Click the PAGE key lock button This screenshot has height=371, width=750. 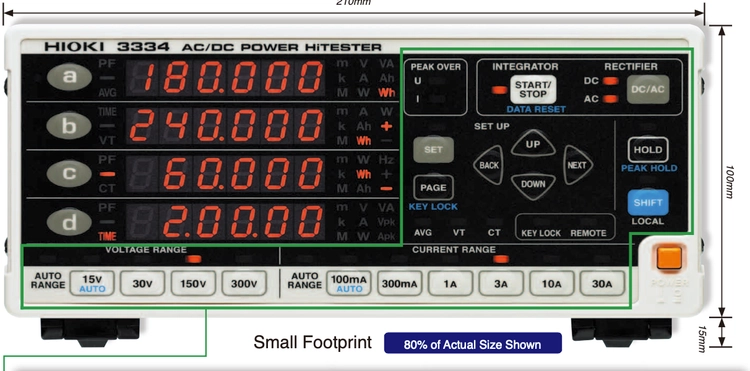pyautogui.click(x=433, y=188)
